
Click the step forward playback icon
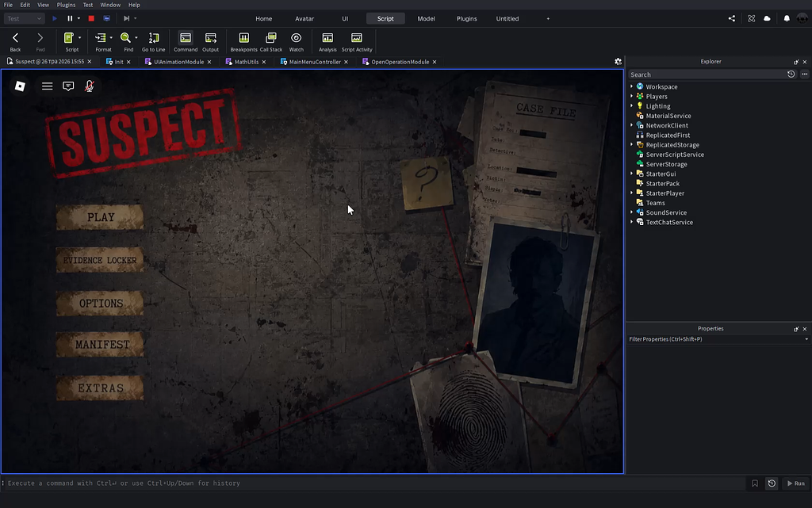tap(126, 18)
